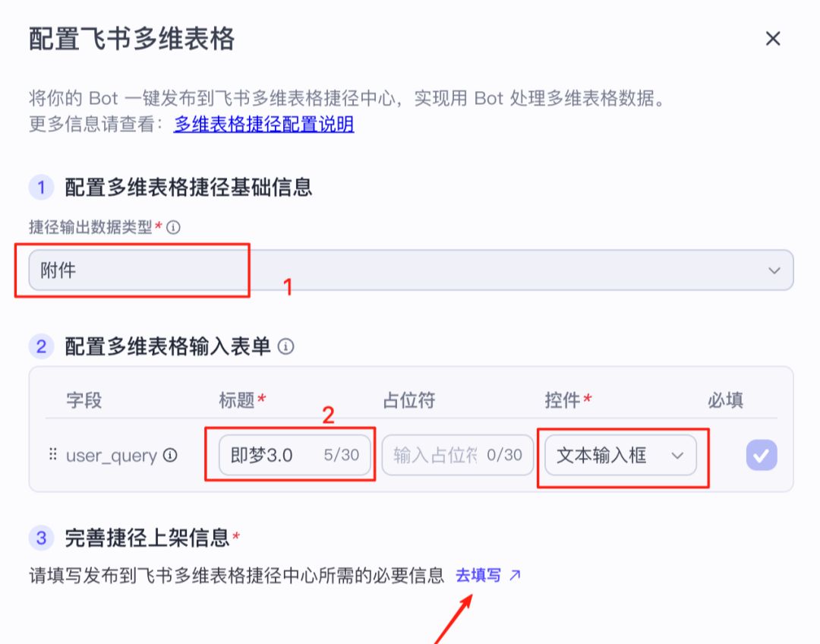Uncheck the 必填 checkbox for user_query
Viewport: 820px width, 644px height.
pyautogui.click(x=761, y=455)
